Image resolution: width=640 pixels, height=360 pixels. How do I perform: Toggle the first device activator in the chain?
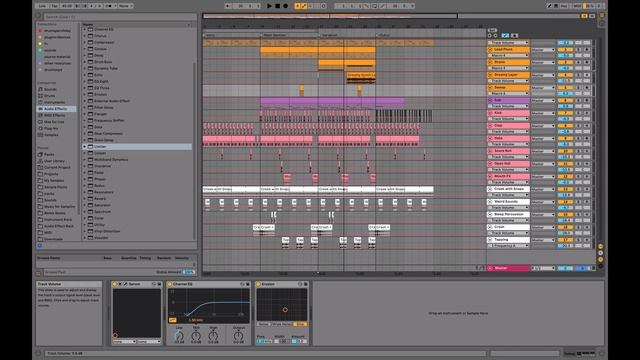(115, 284)
